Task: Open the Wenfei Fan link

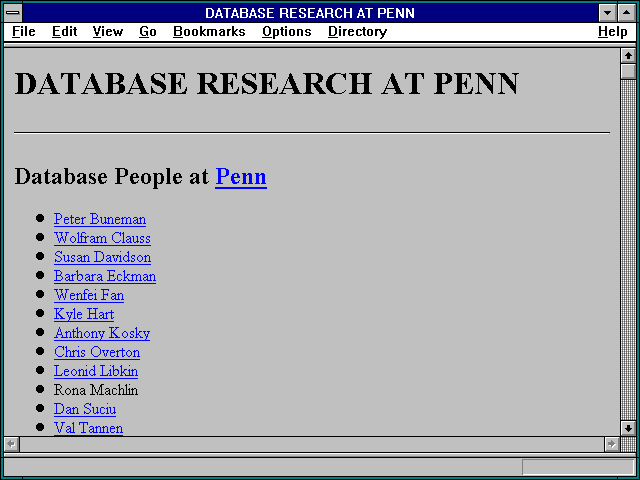Action: (89, 295)
